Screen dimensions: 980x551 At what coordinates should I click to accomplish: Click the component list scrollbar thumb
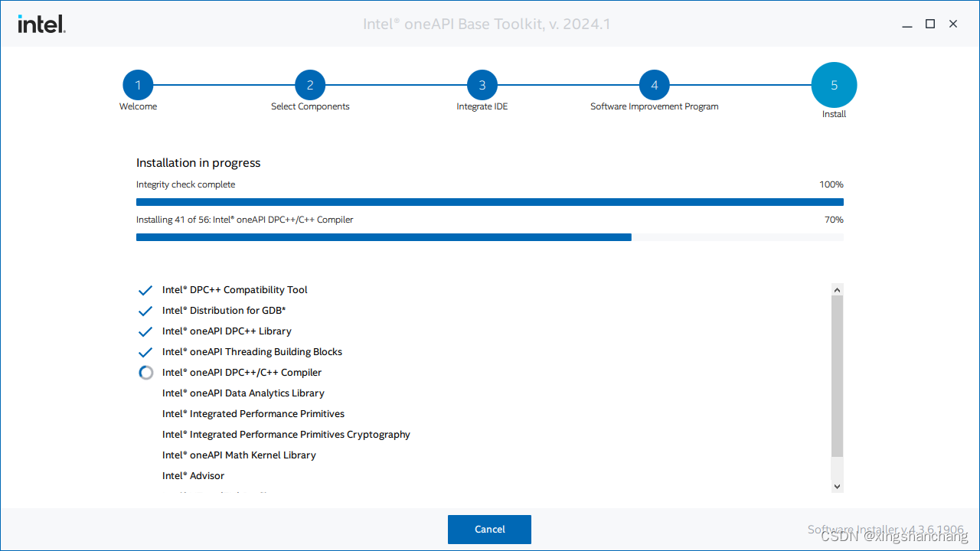[x=837, y=377]
